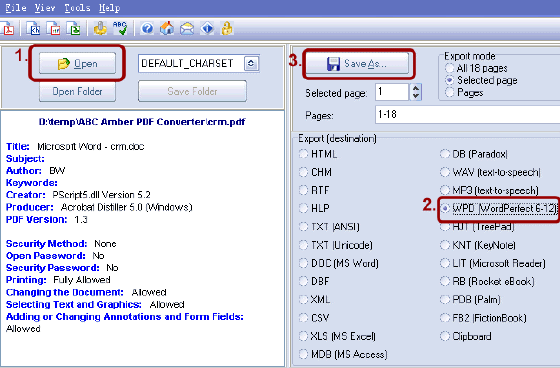Click the Pages range field showing 1-18
This screenshot has width=560, height=368.
tap(468, 115)
